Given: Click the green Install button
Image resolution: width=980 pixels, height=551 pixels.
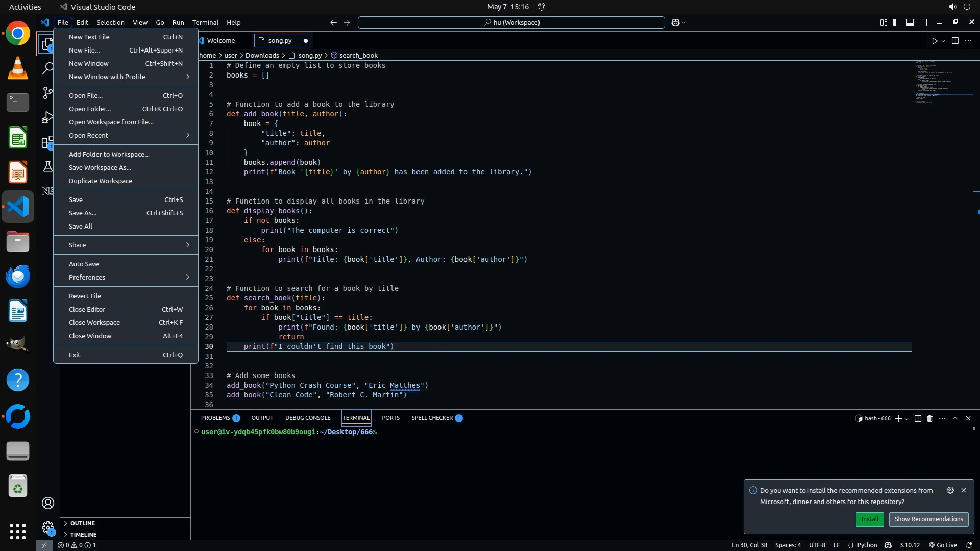Looking at the screenshot, I should pos(870,519).
